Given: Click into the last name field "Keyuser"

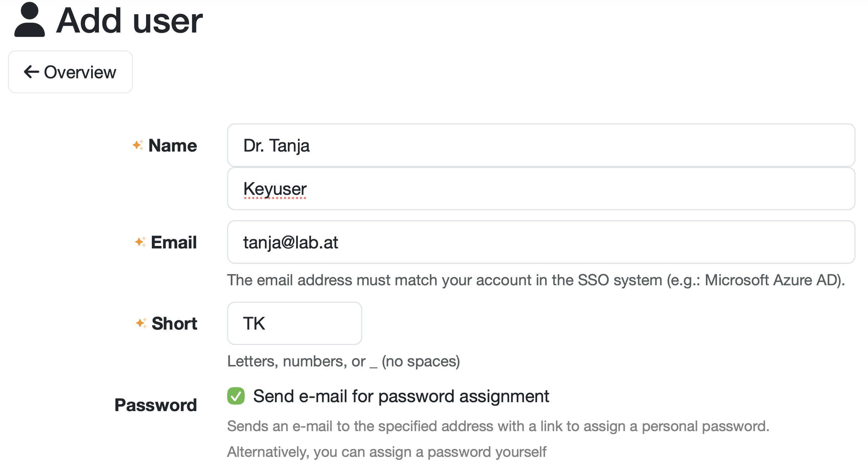Looking at the screenshot, I should coord(541,189).
